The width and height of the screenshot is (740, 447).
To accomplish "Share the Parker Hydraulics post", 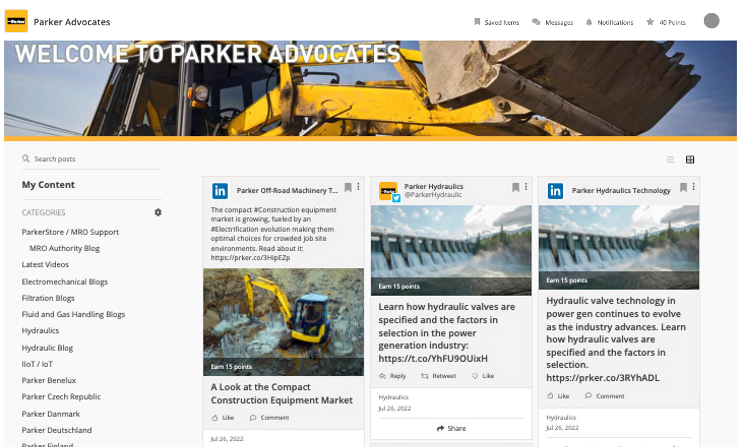I will pyautogui.click(x=451, y=428).
